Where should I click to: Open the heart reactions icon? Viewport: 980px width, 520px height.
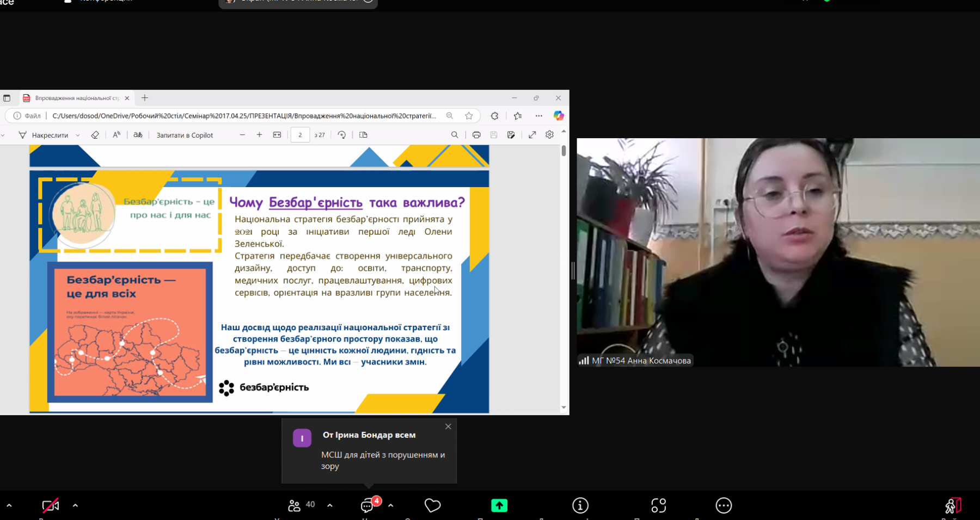[x=432, y=506]
